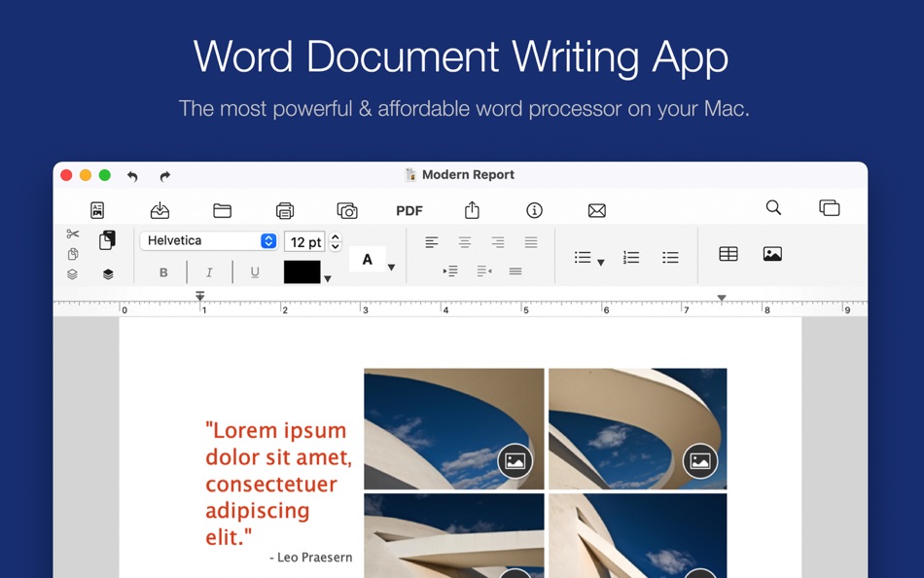
Task: Justify the text
Action: (531, 242)
